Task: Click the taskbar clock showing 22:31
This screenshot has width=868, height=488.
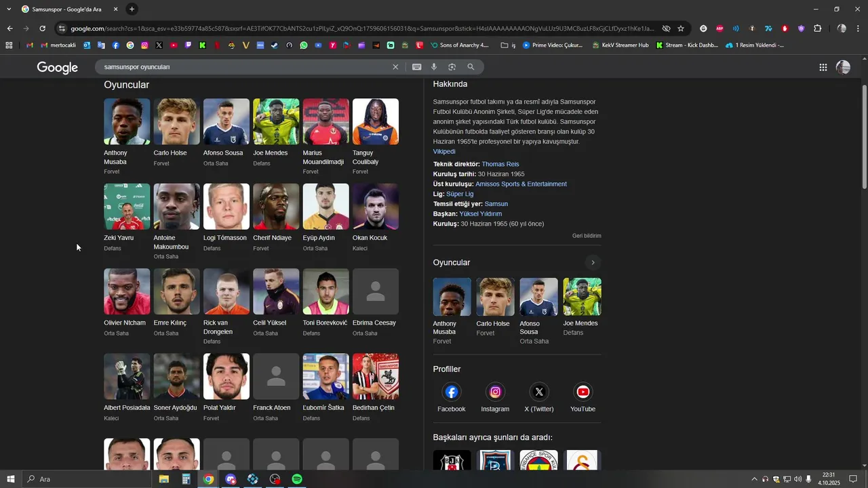Action: click(829, 479)
